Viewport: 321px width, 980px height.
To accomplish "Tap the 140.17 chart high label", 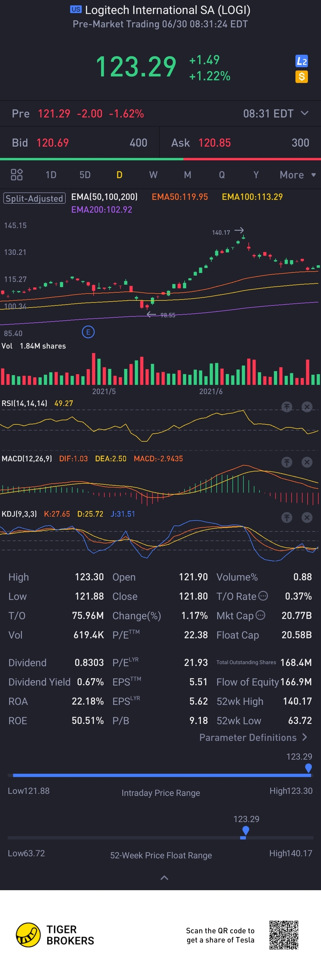I will pos(221,232).
